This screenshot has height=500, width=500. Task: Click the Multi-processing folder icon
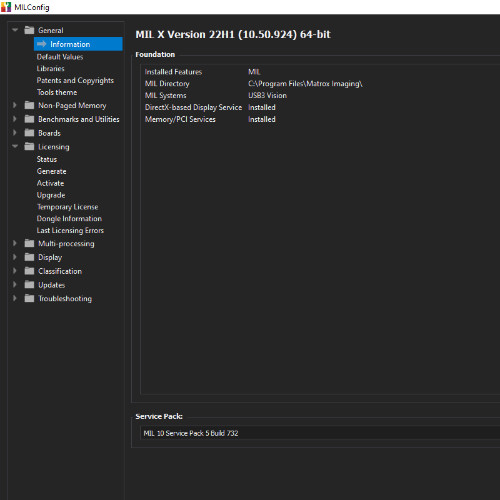(x=29, y=243)
